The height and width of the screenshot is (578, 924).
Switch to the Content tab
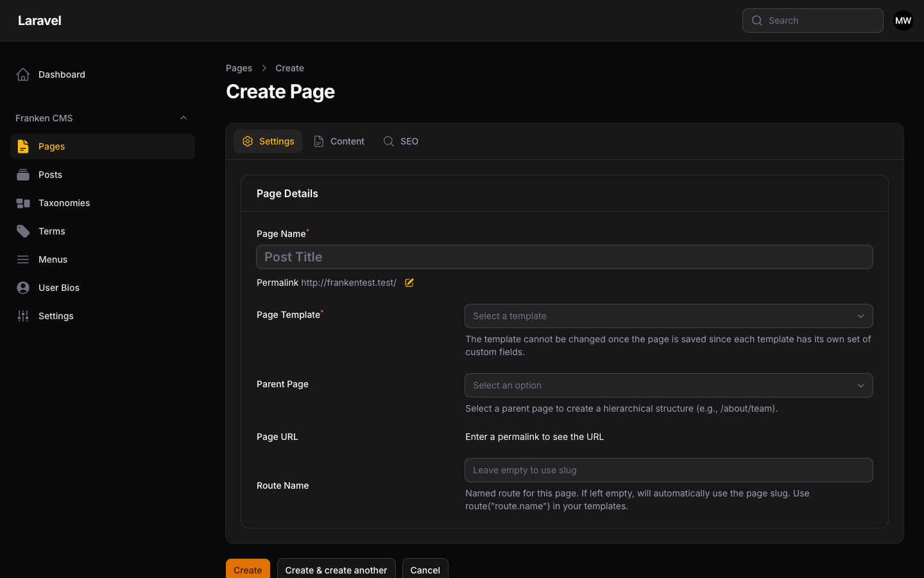pyautogui.click(x=339, y=141)
